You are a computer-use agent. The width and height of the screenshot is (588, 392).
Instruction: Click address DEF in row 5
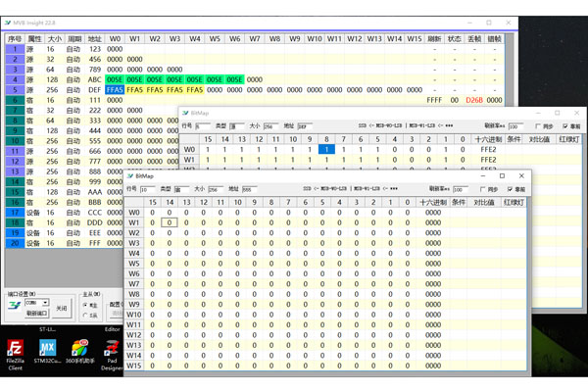94,89
